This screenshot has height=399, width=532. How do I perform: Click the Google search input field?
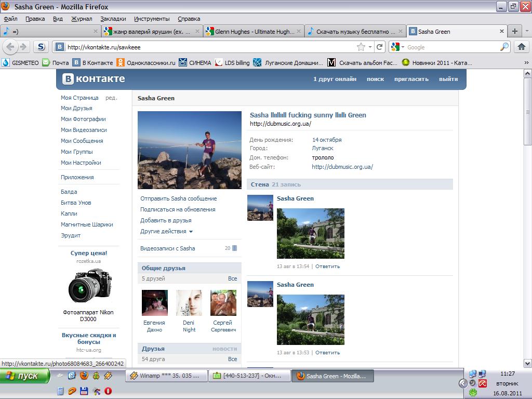452,47
